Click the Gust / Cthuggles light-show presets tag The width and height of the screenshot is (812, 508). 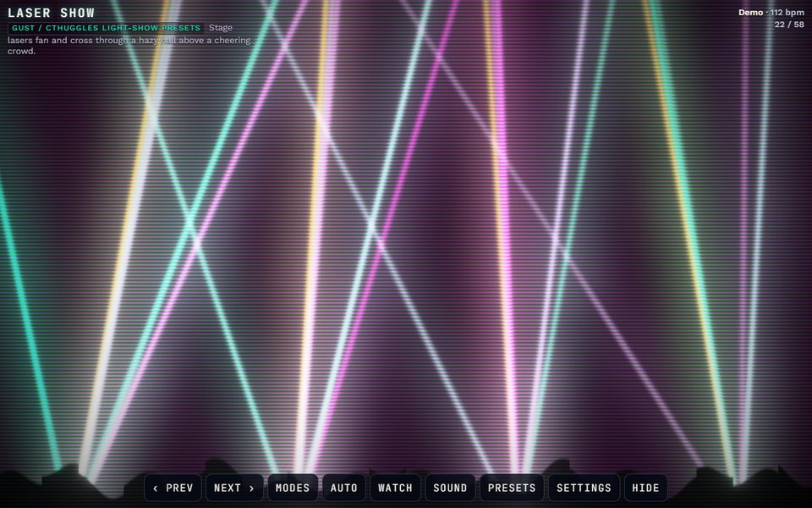click(x=107, y=27)
